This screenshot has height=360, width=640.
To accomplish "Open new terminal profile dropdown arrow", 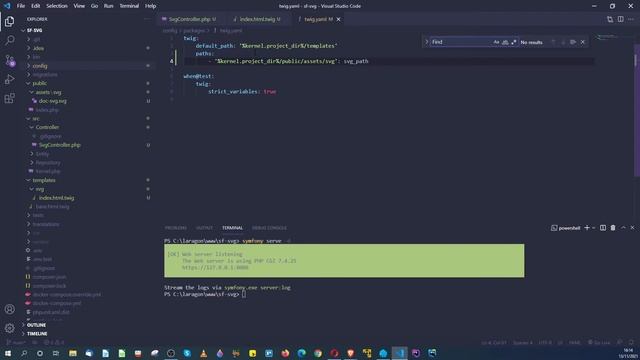I will click(x=594, y=228).
